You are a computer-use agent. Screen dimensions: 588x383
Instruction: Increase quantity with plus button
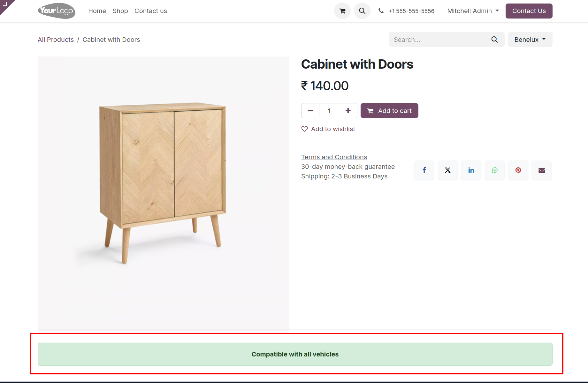pos(348,111)
